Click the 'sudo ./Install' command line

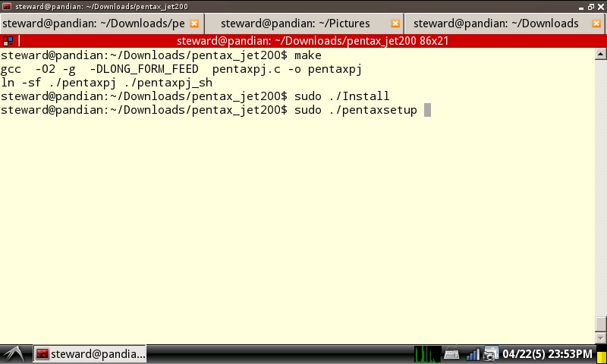(x=195, y=96)
